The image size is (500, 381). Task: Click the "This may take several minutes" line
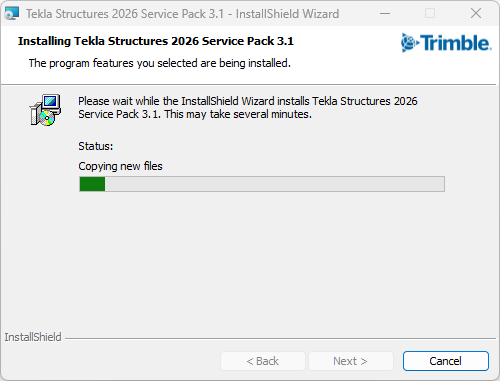pyautogui.click(x=238, y=114)
